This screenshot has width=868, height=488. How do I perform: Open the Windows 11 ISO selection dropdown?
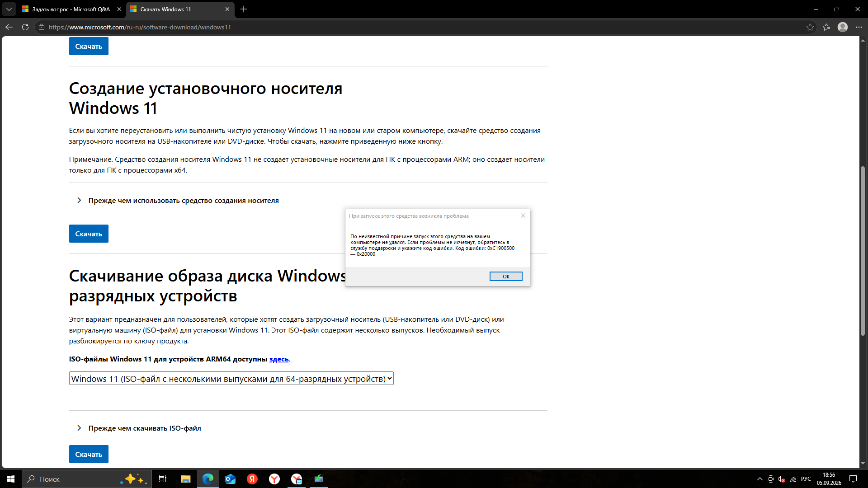[231, 379]
